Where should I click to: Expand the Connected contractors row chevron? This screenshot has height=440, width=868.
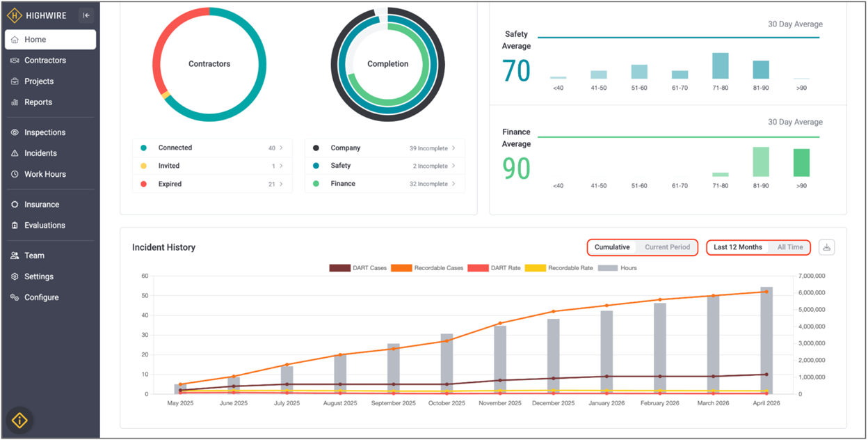coord(281,148)
